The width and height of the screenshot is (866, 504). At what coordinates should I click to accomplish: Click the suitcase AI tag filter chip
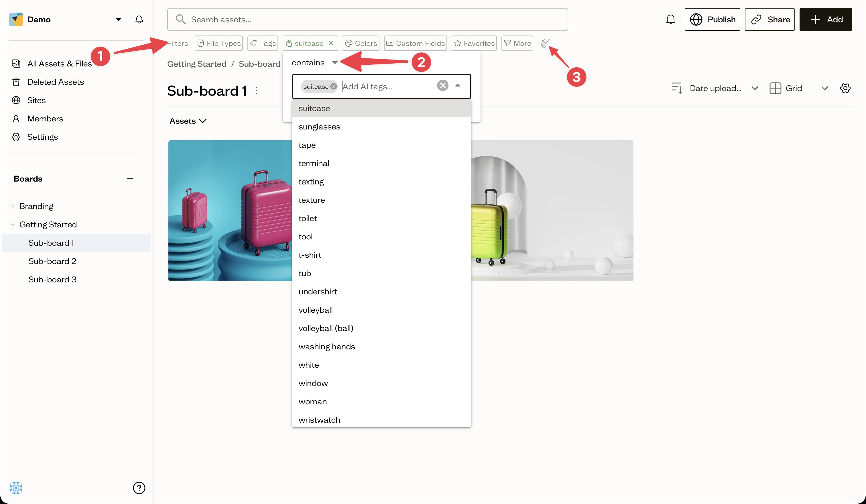pos(305,43)
